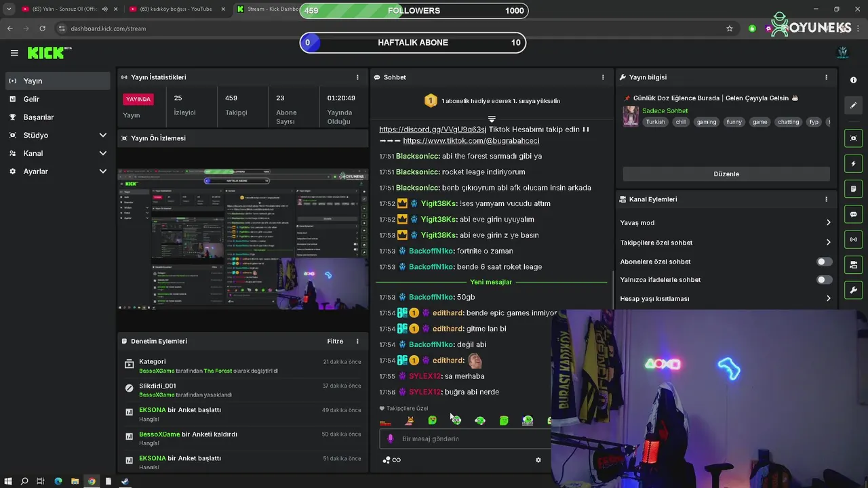868x488 pixels.
Task: Switch to Yalın - Sonsuz Ol YouTube tab
Action: click(64, 9)
